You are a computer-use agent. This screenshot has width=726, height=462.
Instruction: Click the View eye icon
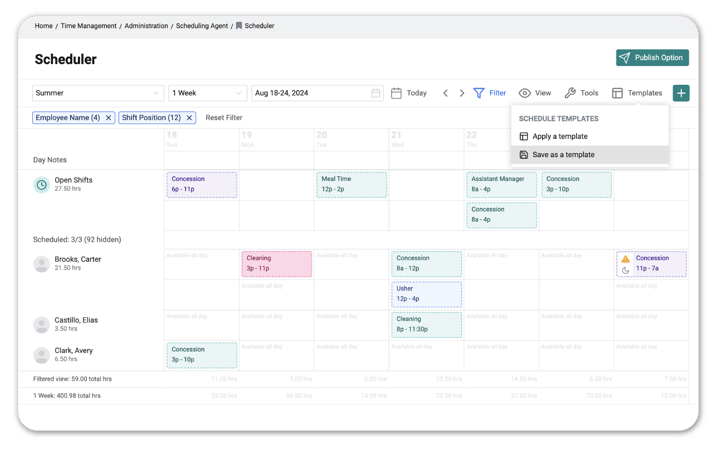tap(525, 93)
